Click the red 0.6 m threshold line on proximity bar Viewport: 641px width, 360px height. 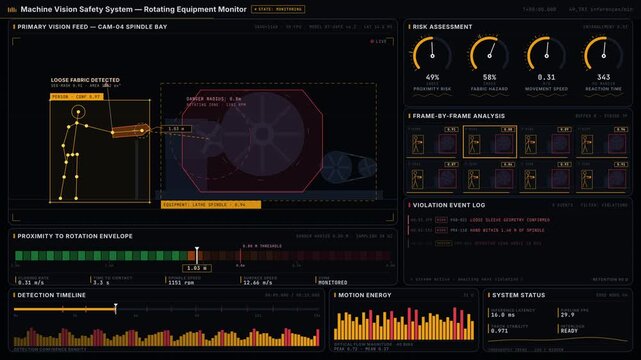240,256
